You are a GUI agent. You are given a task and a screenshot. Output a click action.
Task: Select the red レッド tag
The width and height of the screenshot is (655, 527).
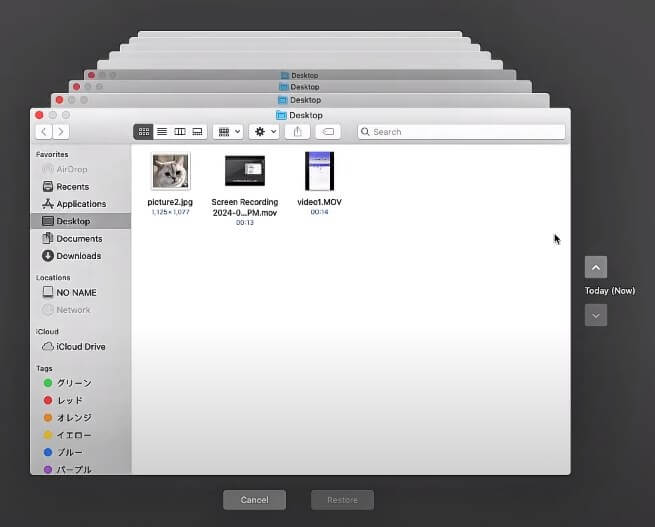81,400
